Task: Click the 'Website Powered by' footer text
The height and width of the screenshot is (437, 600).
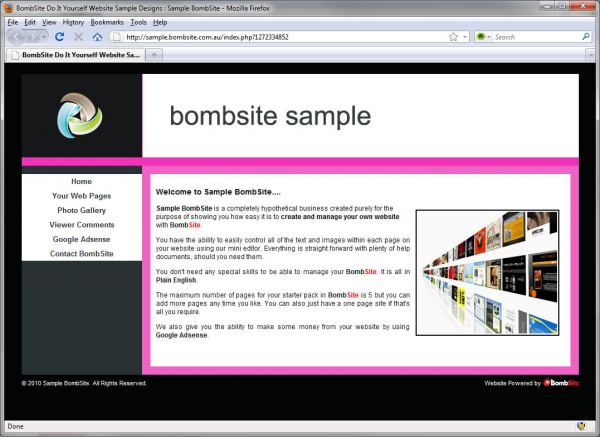Action: coord(512,383)
